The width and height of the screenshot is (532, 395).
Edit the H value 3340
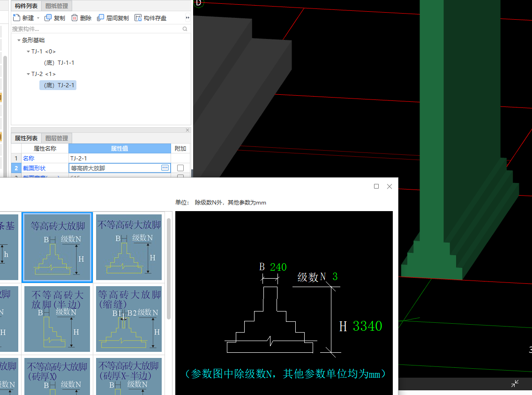point(367,326)
